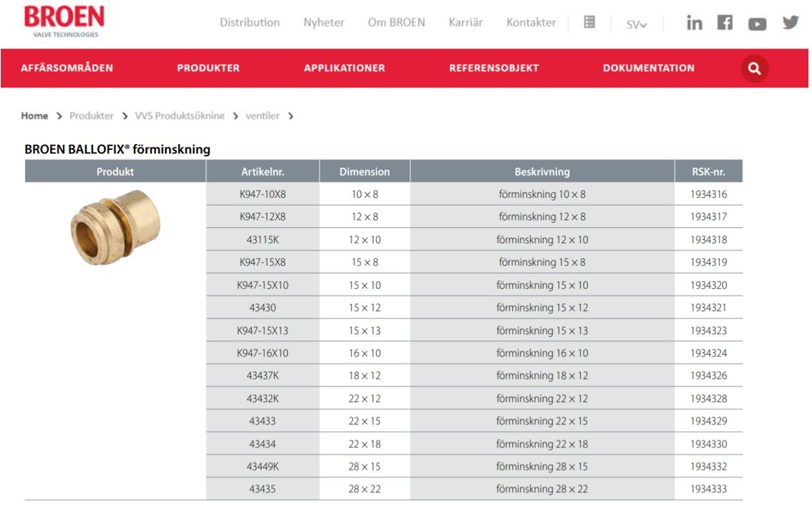Image resolution: width=812 pixels, height=511 pixels.
Task: Open Om BROEN page
Action: pos(396,22)
